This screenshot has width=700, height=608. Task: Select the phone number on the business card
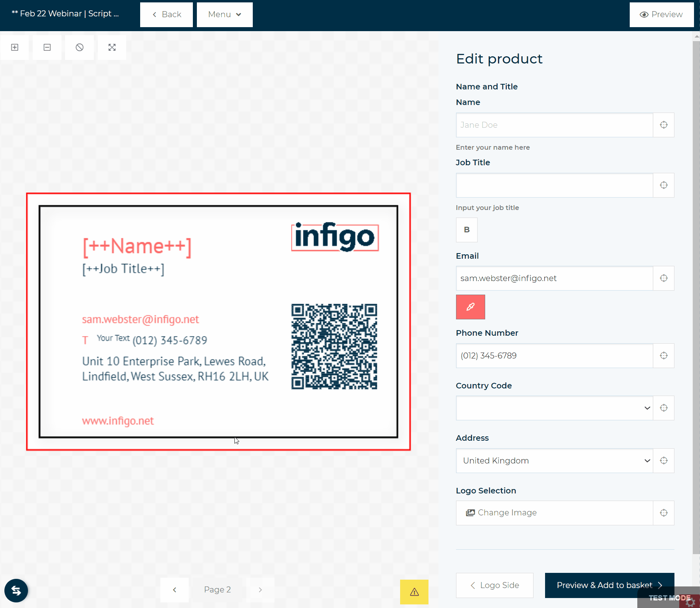pos(170,341)
